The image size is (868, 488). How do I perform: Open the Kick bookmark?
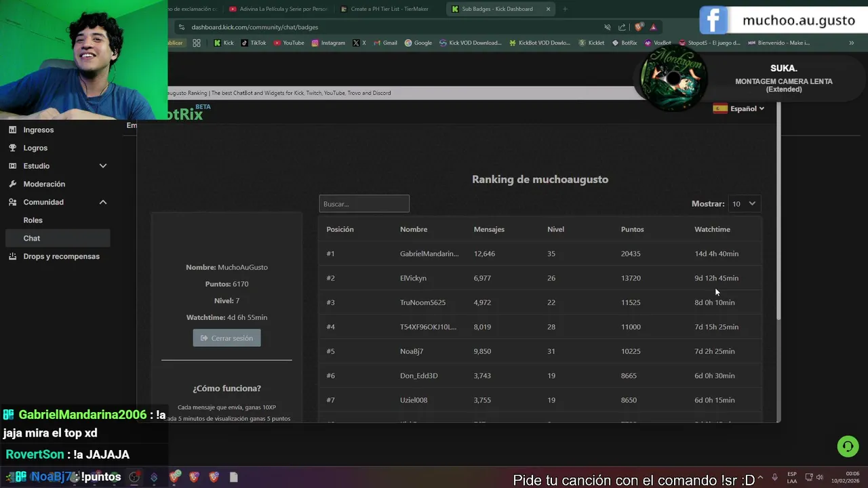(x=224, y=43)
